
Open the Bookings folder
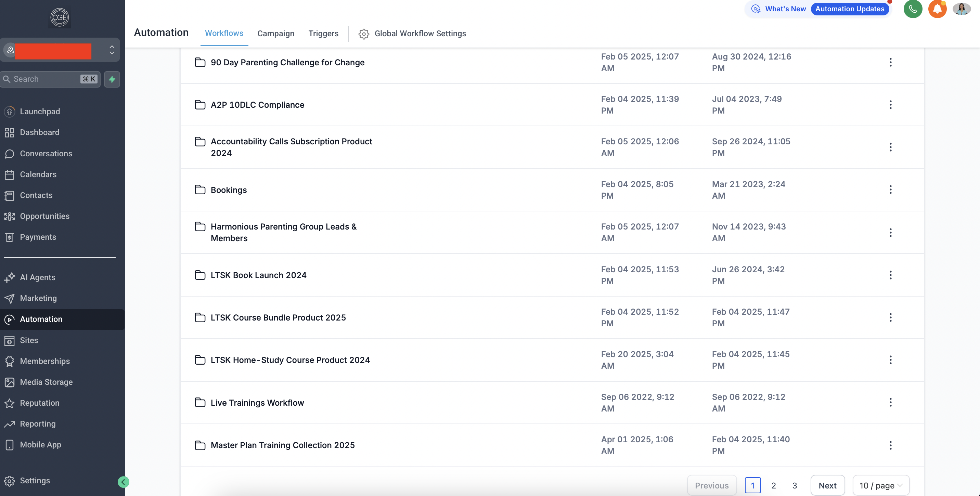(x=228, y=190)
